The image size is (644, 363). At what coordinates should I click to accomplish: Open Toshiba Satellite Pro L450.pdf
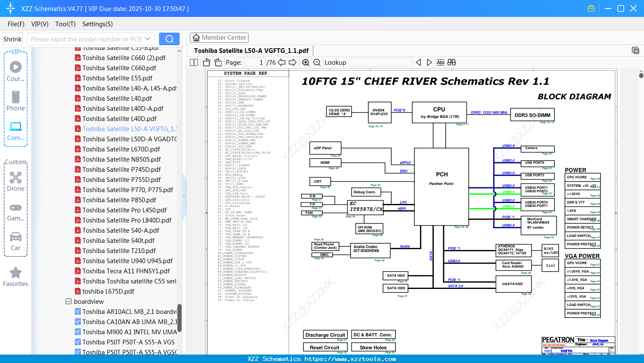tap(124, 210)
